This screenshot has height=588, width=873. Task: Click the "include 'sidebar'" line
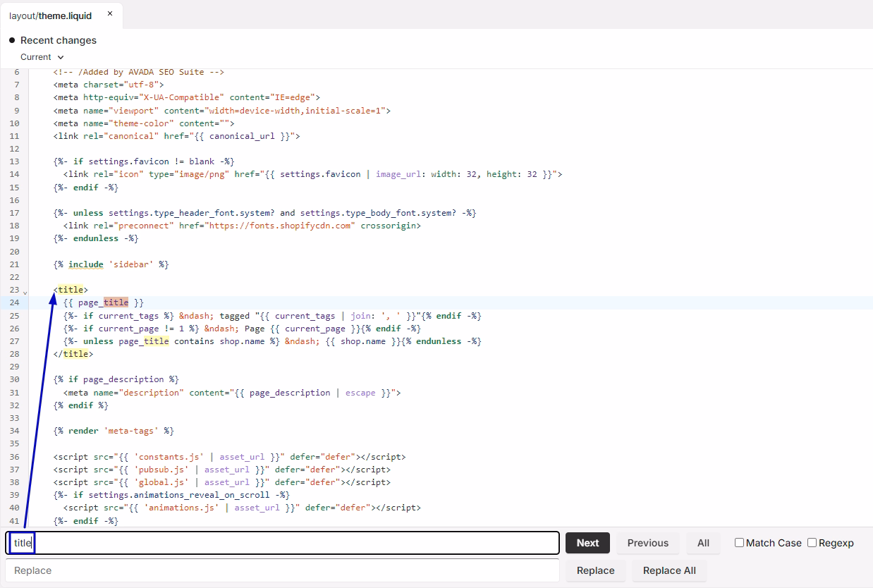(111, 264)
